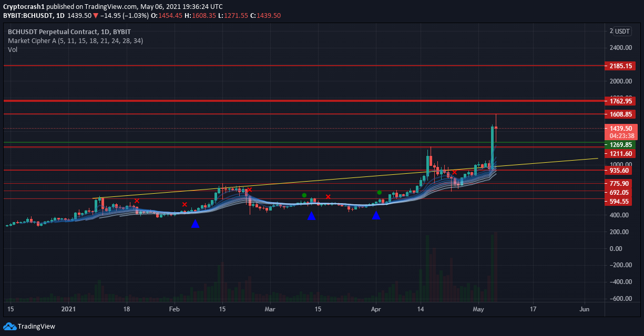
Task: Click the Feb label on time axis
Action: tap(175, 310)
